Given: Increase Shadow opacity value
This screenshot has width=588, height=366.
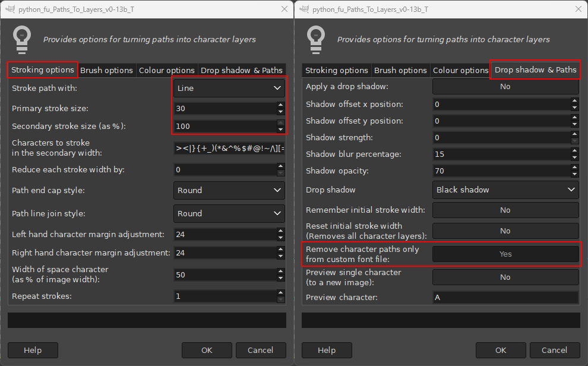Looking at the screenshot, I should (574, 167).
